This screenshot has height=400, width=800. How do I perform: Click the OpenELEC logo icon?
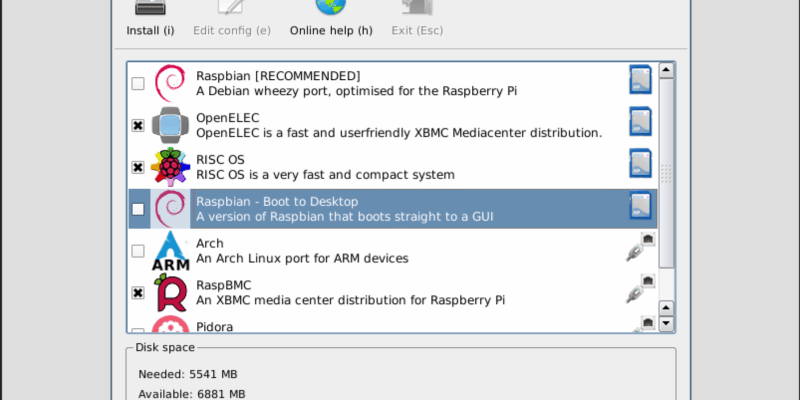coord(170,124)
